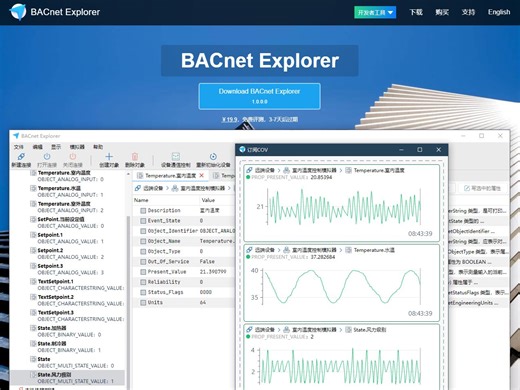Click the green status dot beside value 20.85394
520x390 pixels.
point(248,177)
